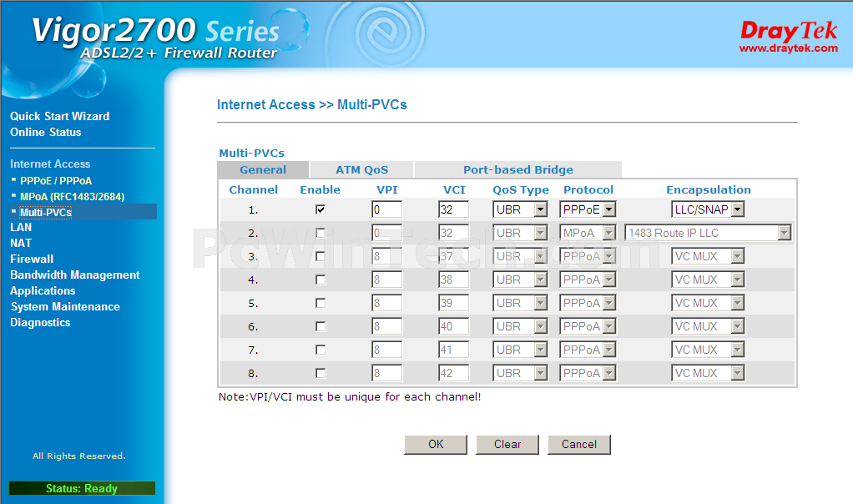The height and width of the screenshot is (504, 853).
Task: Open channel 5 Encapsulation dropdown
Action: pos(708,303)
